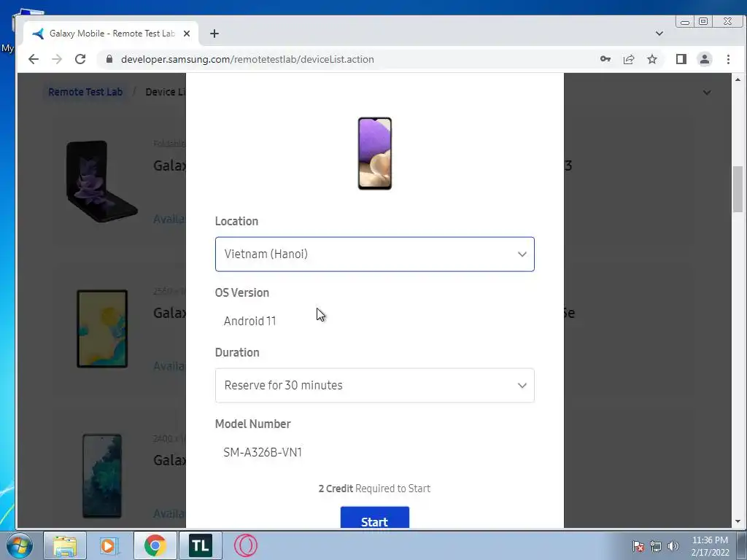Click the scrollbar up arrow
This screenshot has height=560, width=747.
tap(738, 79)
